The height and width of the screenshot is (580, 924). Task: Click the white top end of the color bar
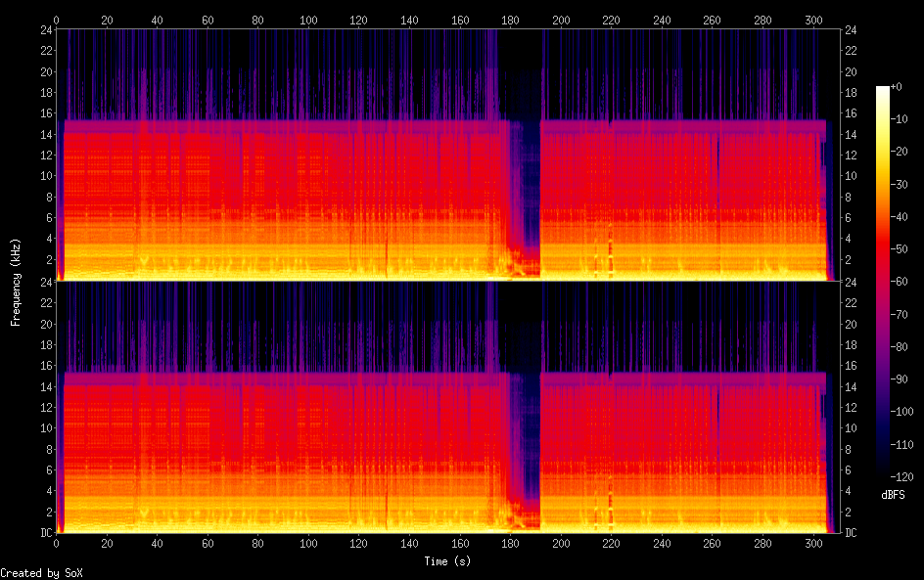(883, 90)
